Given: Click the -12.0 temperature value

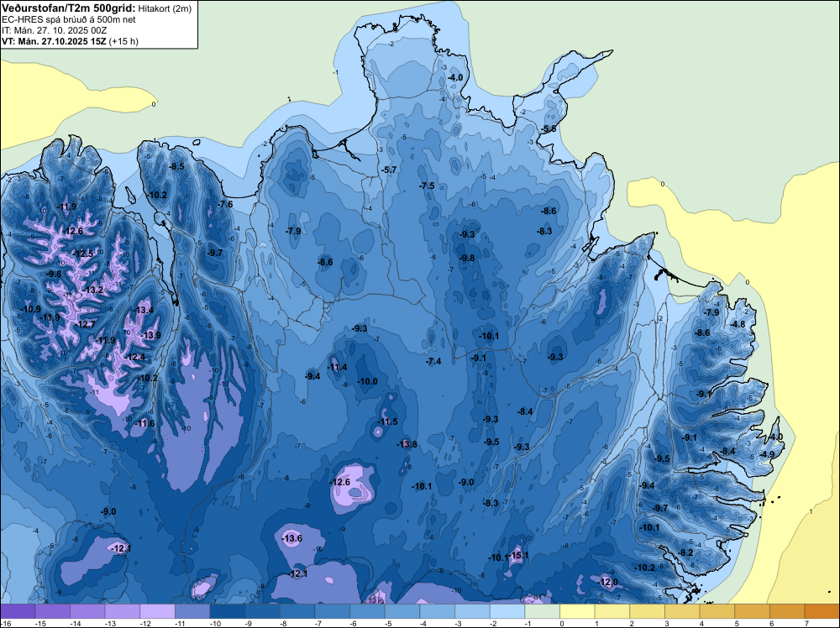Looking at the screenshot, I should click(608, 582).
